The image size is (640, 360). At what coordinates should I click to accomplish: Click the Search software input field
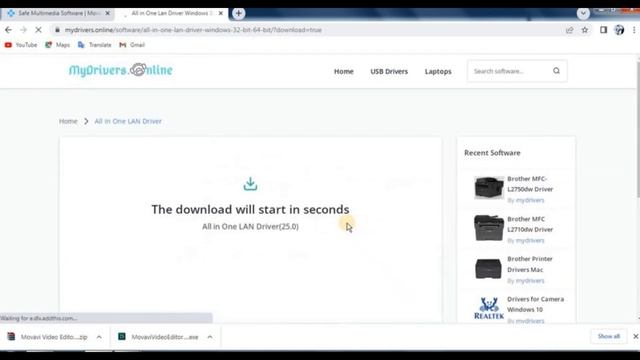[x=509, y=71]
